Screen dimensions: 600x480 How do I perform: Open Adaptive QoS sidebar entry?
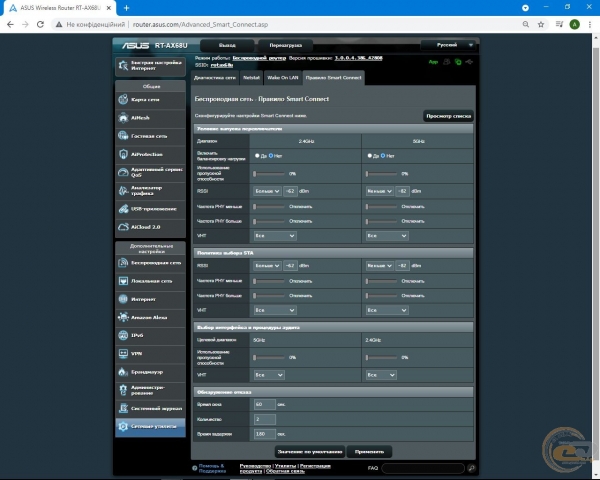coord(150,172)
